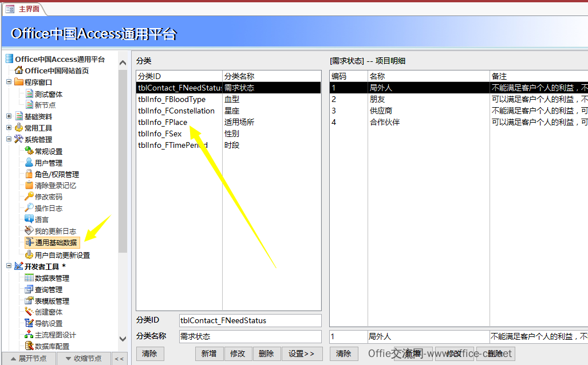Open the Office中国网站首页 home icon
Image resolution: width=588 pixels, height=365 pixels.
point(19,70)
